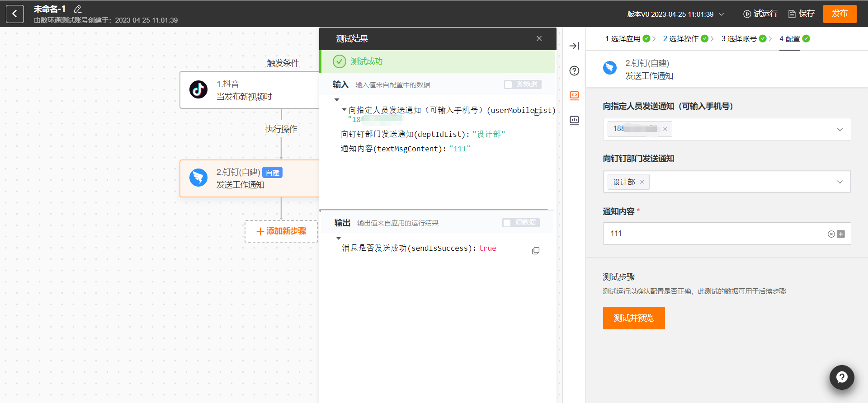
Task: Remove the 设计部 department tag
Action: (642, 182)
